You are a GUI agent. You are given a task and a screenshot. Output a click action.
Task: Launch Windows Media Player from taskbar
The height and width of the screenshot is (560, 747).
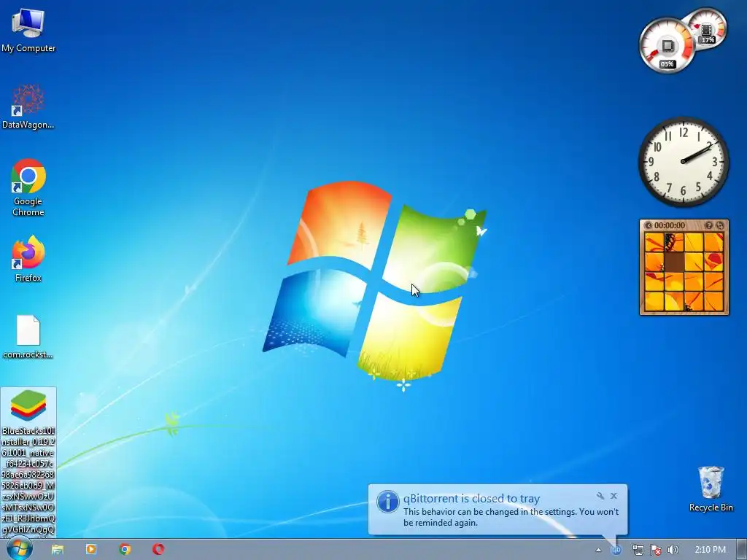pyautogui.click(x=91, y=550)
